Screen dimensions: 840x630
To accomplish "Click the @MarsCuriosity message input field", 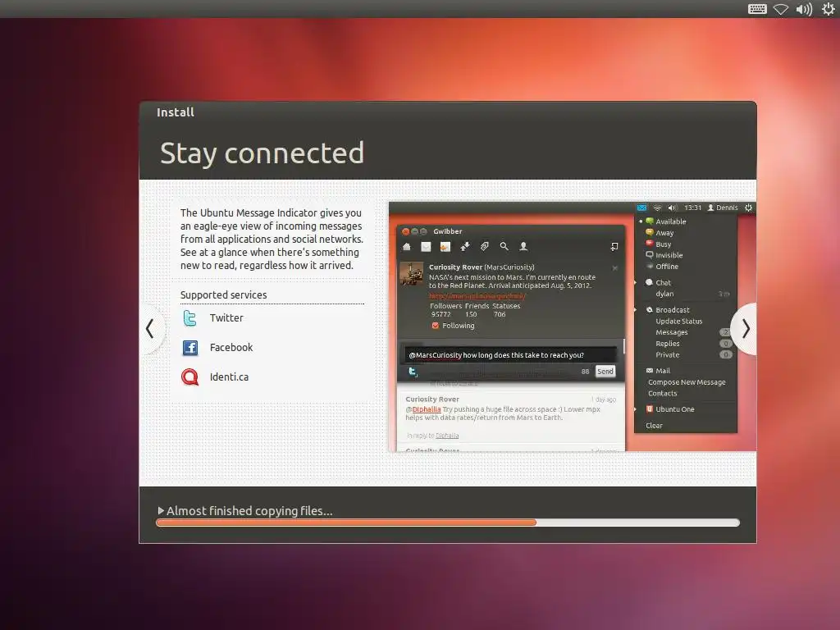I will coord(512,355).
